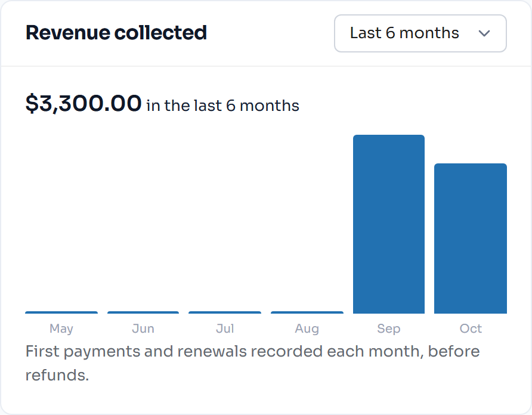
Task: Select the Jul bar in chart
Action: click(x=225, y=312)
